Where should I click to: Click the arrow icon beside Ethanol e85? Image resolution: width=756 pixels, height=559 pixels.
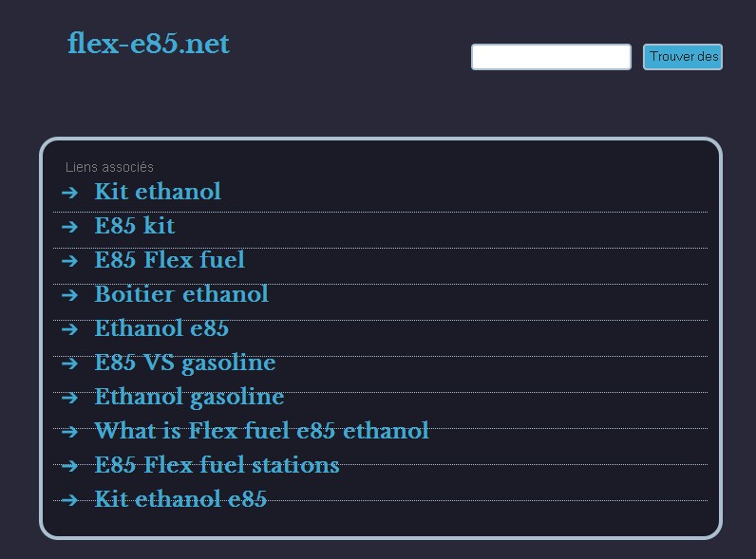[69, 329]
